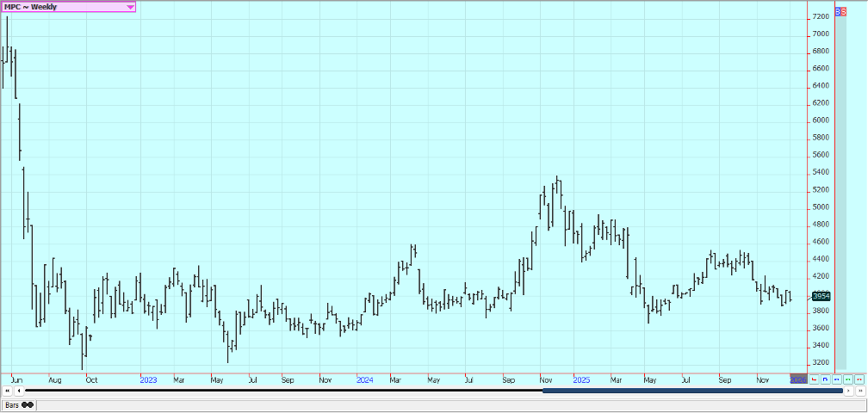The width and height of the screenshot is (868, 413).
Task: Click the highlighted 2026 date label
Action: 798,379
